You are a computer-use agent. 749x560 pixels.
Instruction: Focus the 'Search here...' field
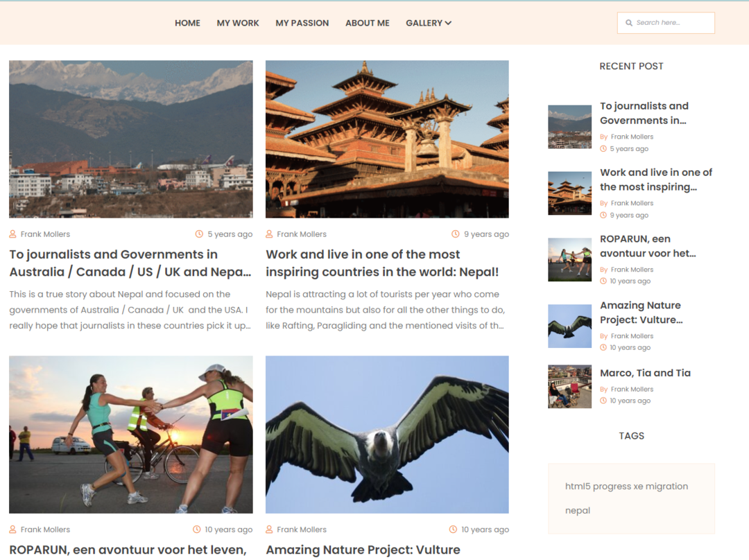(x=666, y=23)
